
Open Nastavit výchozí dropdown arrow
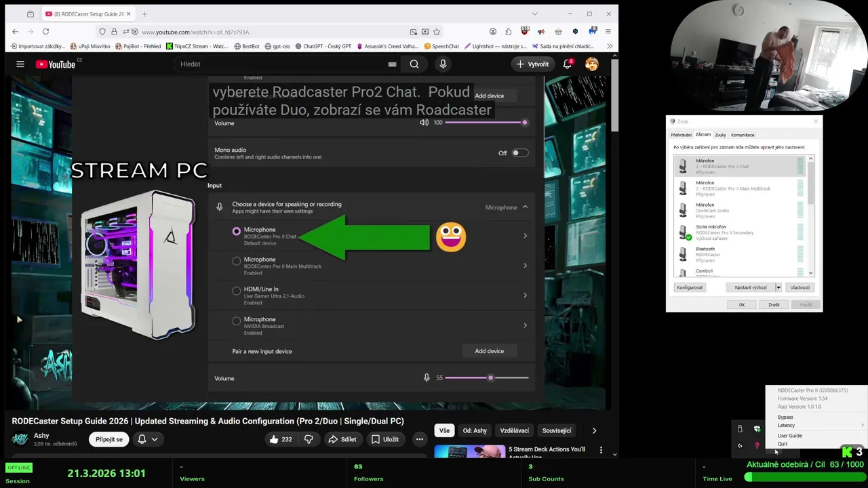click(778, 287)
